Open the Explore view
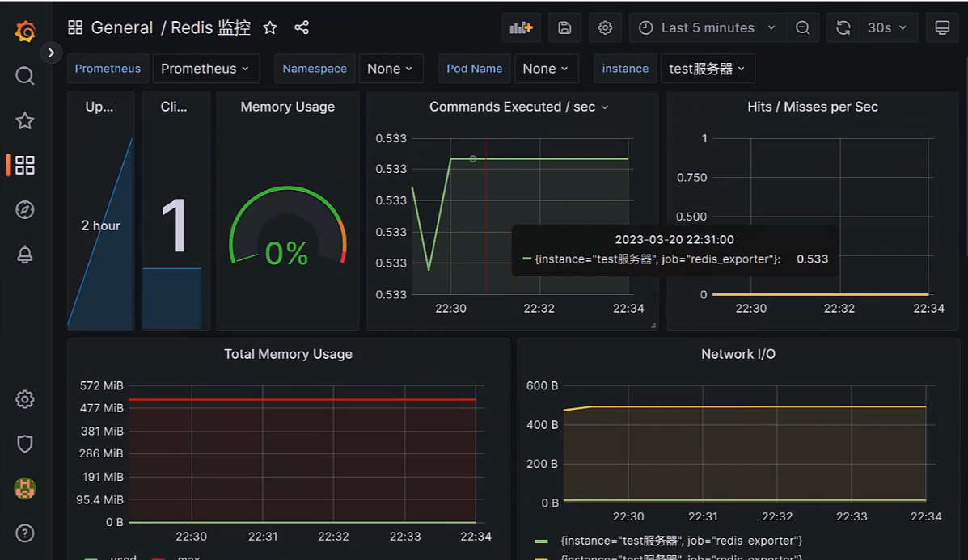The height and width of the screenshot is (560, 968). point(24,208)
